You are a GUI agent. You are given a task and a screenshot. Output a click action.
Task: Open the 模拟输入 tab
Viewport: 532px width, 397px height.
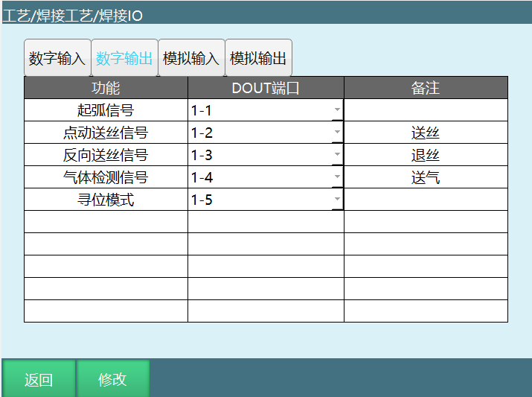coord(191,59)
